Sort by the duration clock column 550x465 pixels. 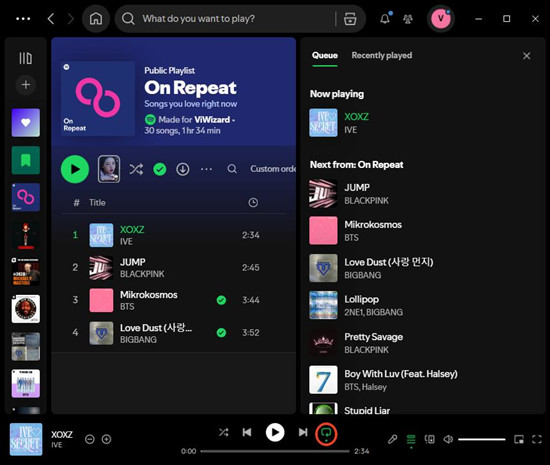pyautogui.click(x=253, y=202)
